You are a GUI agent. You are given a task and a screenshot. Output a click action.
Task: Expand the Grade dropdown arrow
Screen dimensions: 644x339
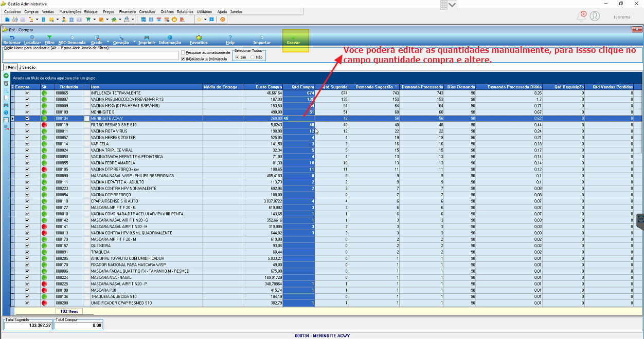(x=108, y=41)
